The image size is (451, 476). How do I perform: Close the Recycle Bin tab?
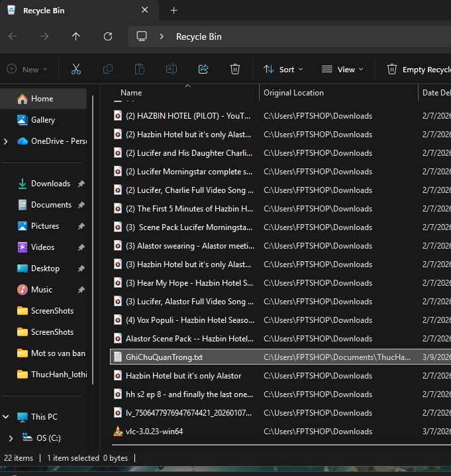pos(144,10)
